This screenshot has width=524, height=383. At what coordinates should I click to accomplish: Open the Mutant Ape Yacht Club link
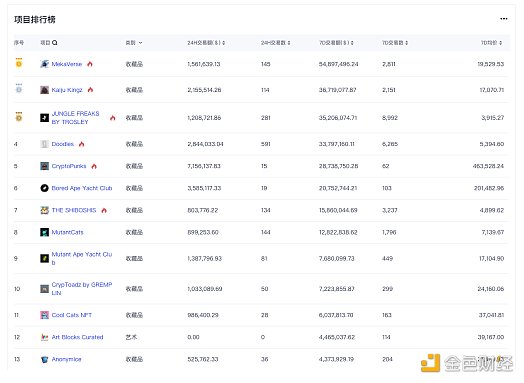pos(82,258)
